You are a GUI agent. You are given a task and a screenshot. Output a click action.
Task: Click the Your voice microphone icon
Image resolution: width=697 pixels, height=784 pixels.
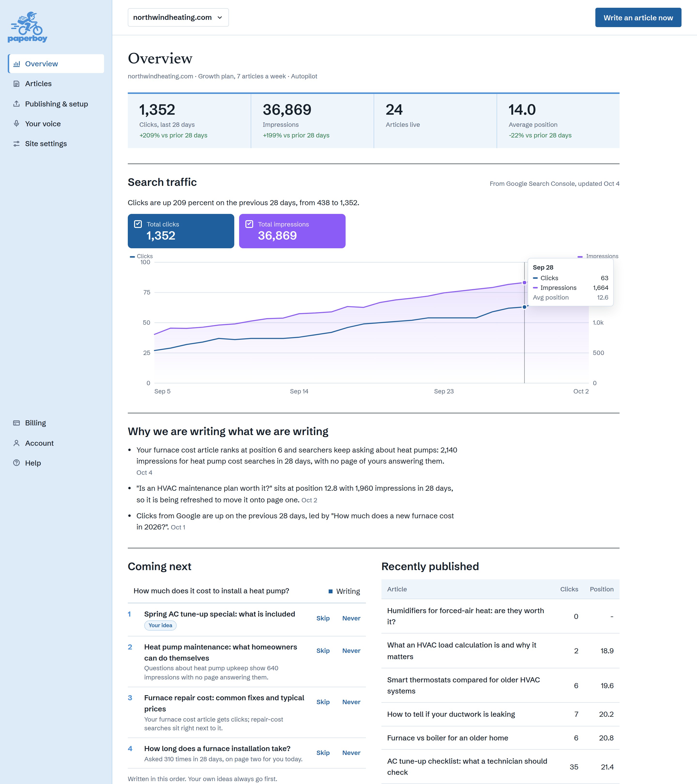16,123
